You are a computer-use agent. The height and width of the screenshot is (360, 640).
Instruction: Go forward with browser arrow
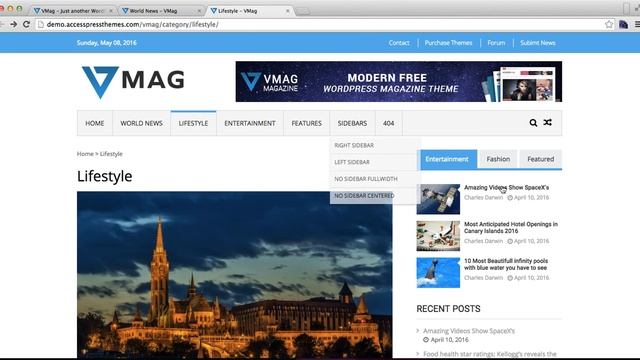coord(13,24)
